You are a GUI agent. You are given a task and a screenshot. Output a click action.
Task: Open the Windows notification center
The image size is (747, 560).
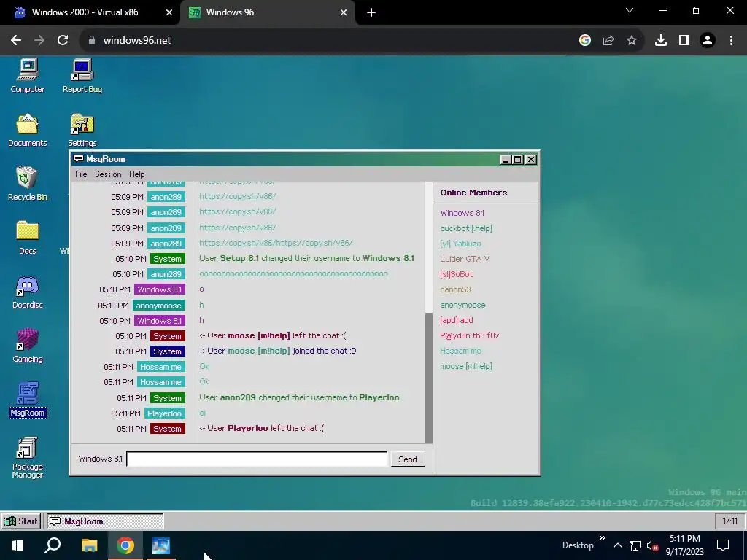point(723,545)
